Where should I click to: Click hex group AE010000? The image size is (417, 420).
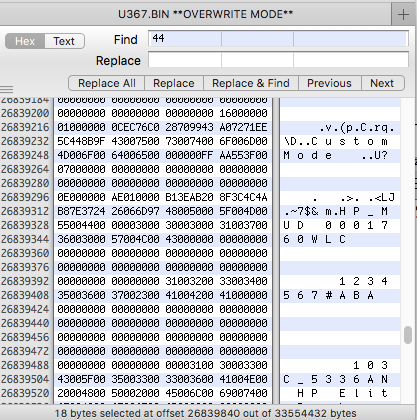(x=135, y=197)
